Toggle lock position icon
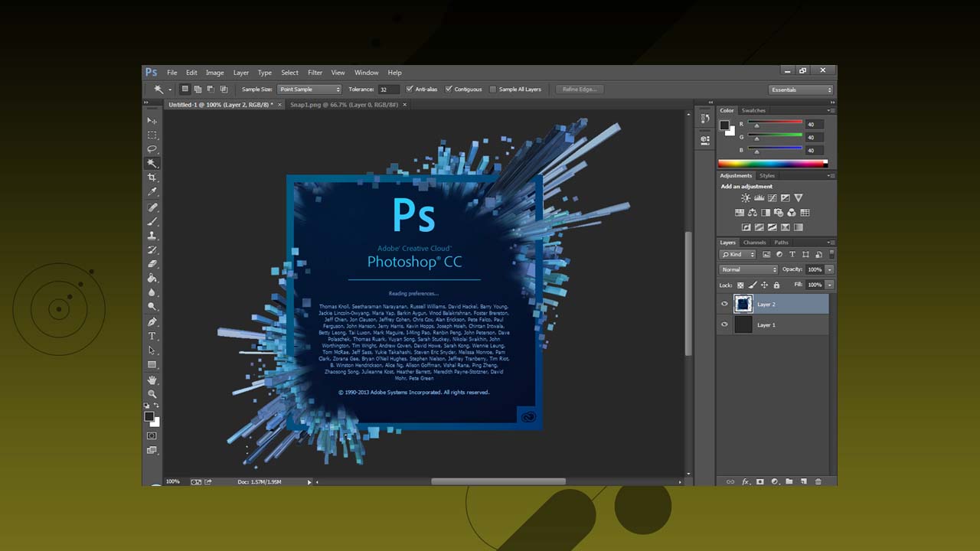Screen dimensions: 980x551 (764, 285)
